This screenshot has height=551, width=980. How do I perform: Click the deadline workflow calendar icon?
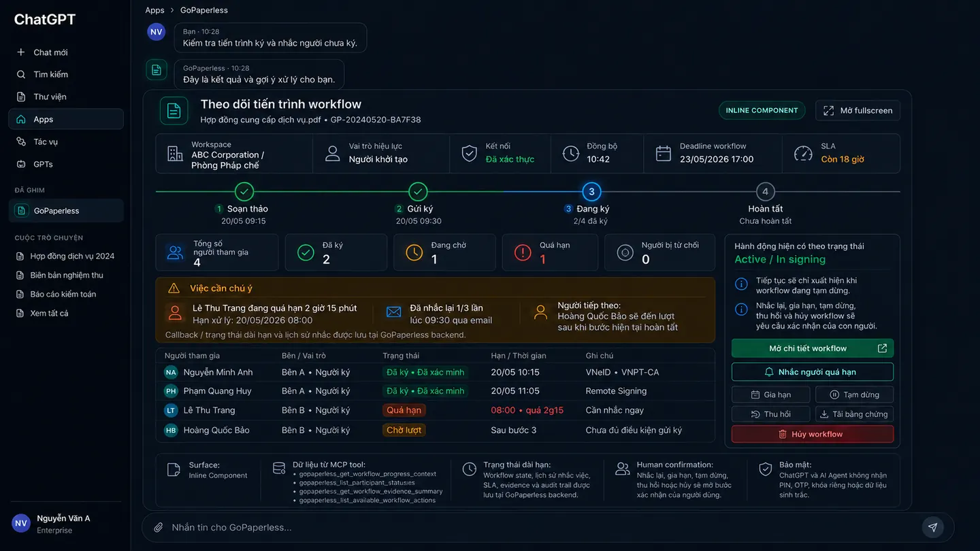(x=663, y=153)
